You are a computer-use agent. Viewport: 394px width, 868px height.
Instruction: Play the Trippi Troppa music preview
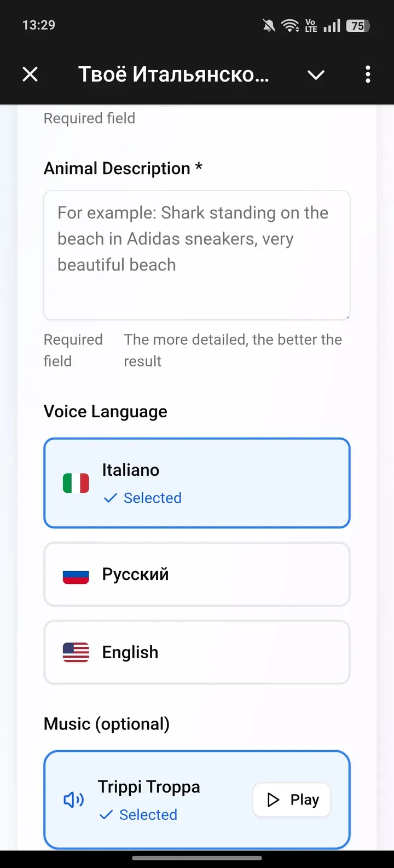click(291, 800)
